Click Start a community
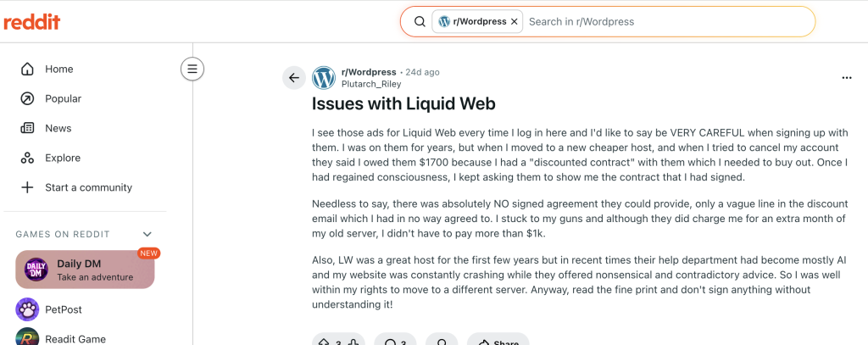The height and width of the screenshot is (345, 868). [88, 187]
